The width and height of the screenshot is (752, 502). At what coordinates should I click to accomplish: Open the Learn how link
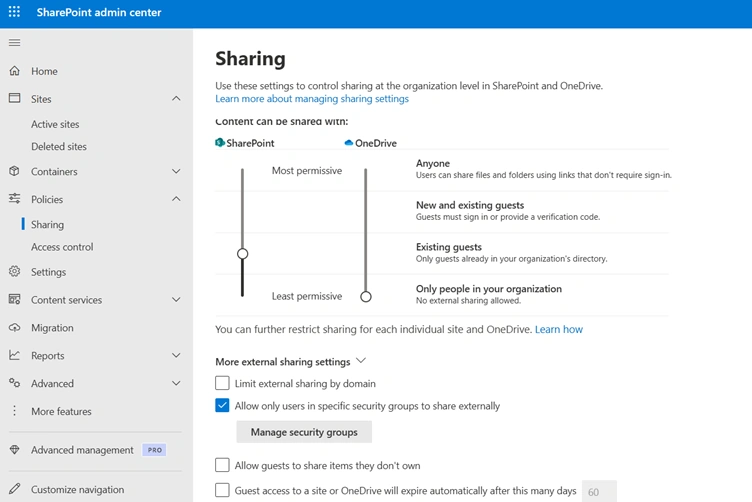coord(559,329)
